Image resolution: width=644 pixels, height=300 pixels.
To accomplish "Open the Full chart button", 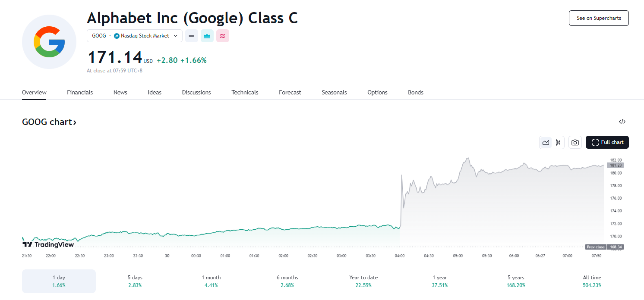I will [607, 142].
